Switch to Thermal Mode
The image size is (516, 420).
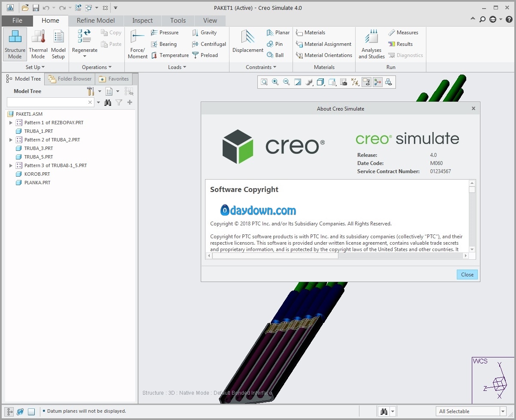(38, 45)
